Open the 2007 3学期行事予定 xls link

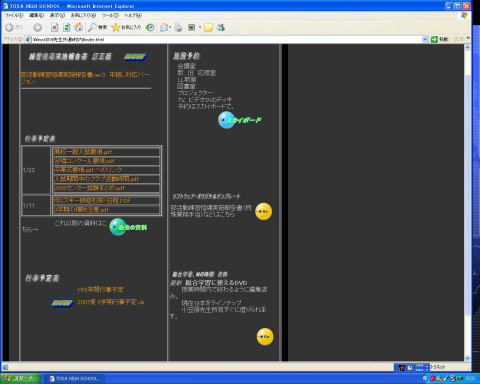111,302
